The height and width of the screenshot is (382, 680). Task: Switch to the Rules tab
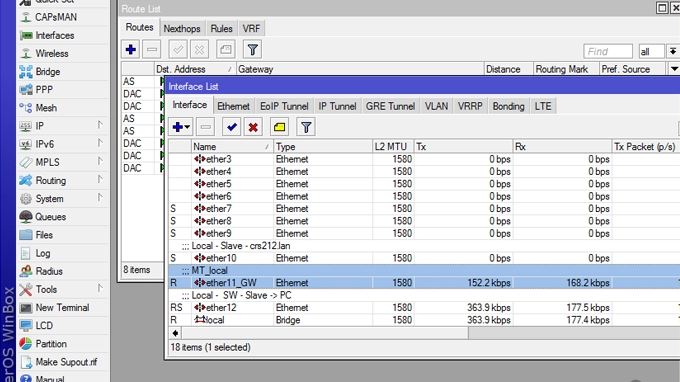(x=221, y=29)
